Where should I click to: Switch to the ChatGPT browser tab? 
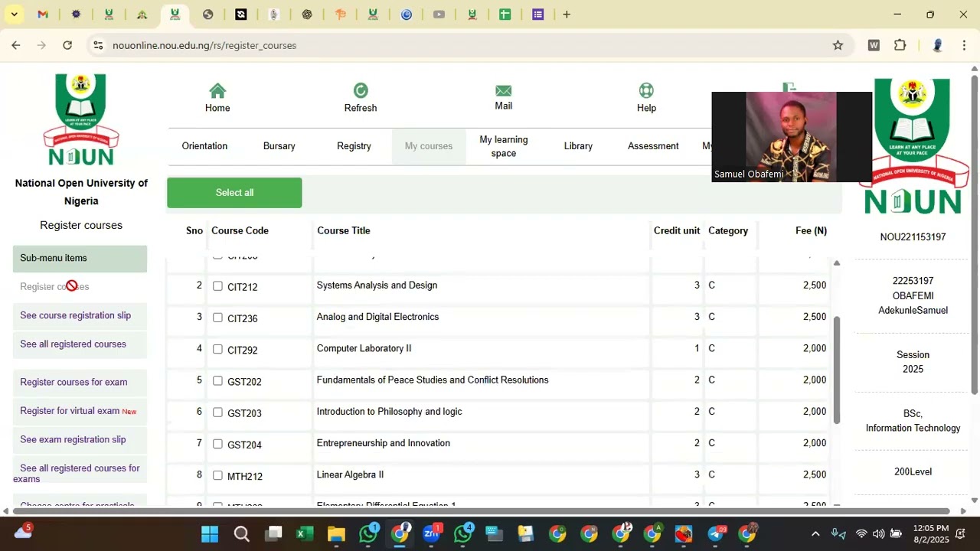pyautogui.click(x=307, y=15)
